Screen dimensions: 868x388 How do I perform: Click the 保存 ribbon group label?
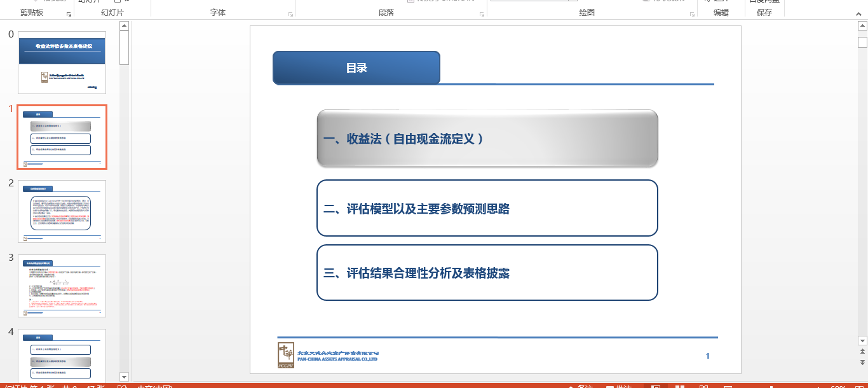[764, 13]
